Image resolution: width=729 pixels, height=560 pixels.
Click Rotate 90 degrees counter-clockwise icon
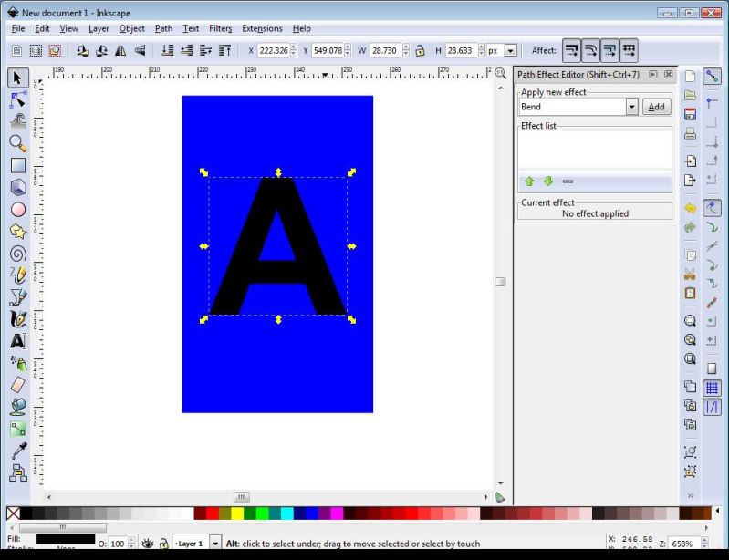(82, 50)
